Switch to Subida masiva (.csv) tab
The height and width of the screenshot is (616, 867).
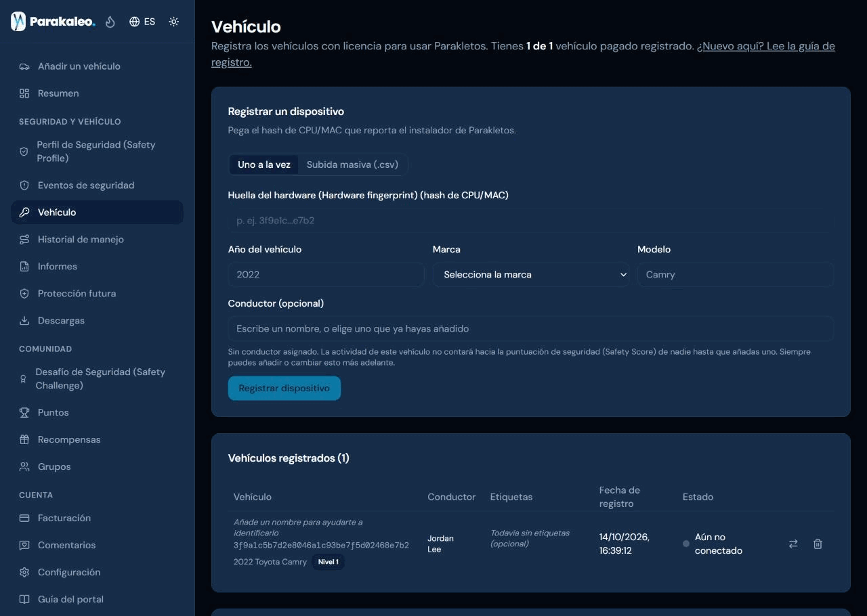pos(352,164)
